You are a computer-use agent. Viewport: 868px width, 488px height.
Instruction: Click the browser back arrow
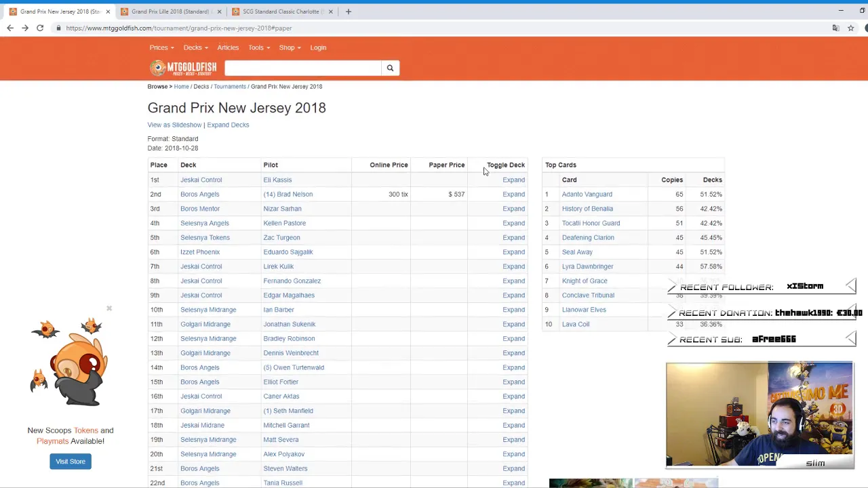pyautogui.click(x=10, y=28)
